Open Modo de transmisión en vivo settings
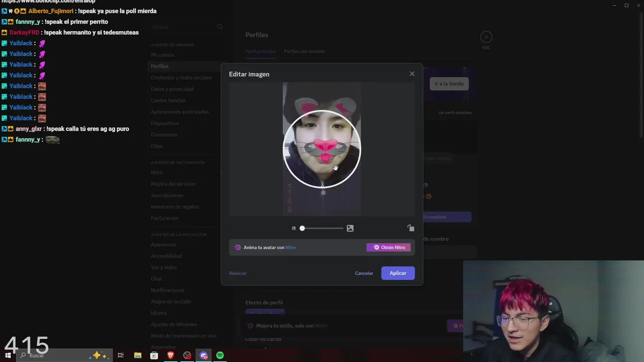This screenshot has width=644, height=362. [x=184, y=336]
